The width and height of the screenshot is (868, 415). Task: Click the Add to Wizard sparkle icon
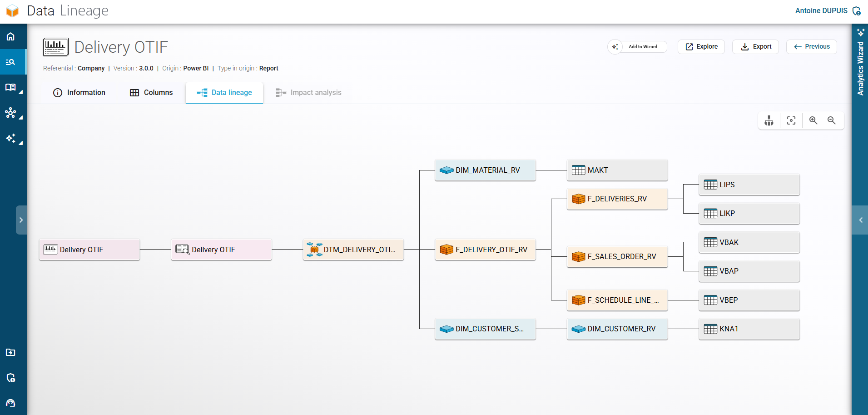coord(615,47)
